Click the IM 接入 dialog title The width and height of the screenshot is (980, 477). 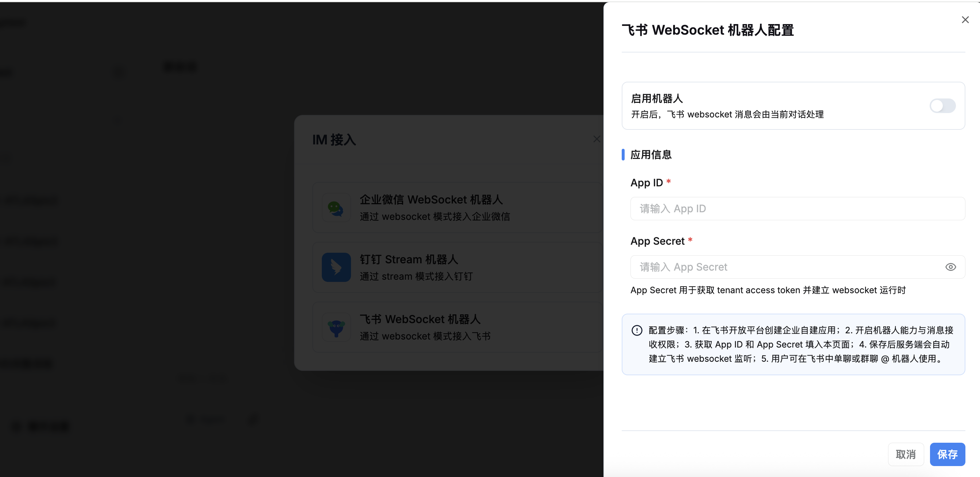(x=334, y=140)
